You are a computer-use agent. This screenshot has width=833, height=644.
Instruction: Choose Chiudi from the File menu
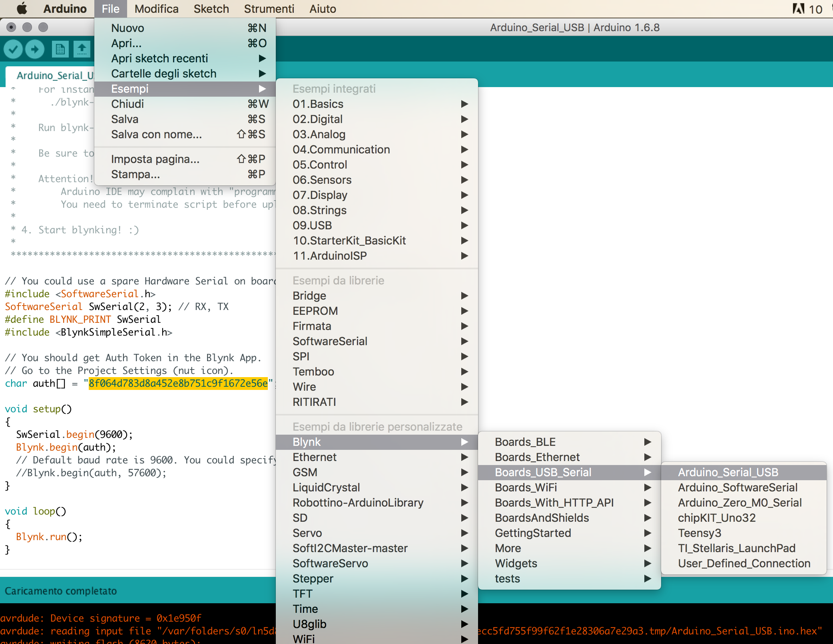[x=185, y=104]
